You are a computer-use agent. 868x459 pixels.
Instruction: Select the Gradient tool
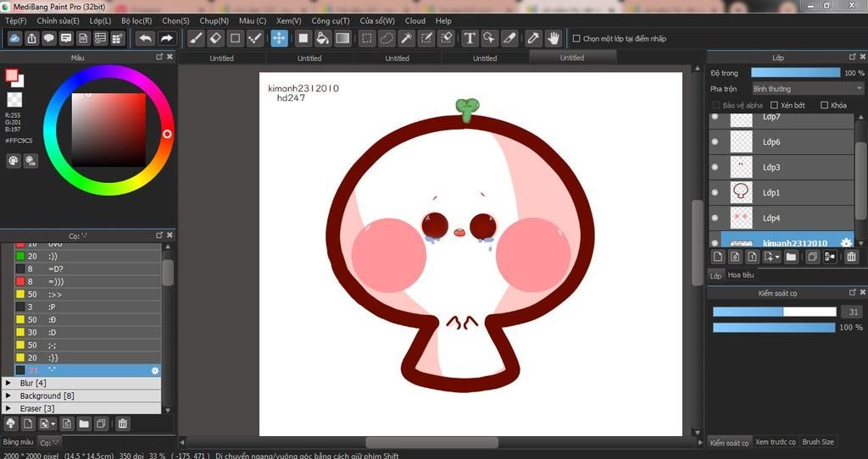point(342,38)
